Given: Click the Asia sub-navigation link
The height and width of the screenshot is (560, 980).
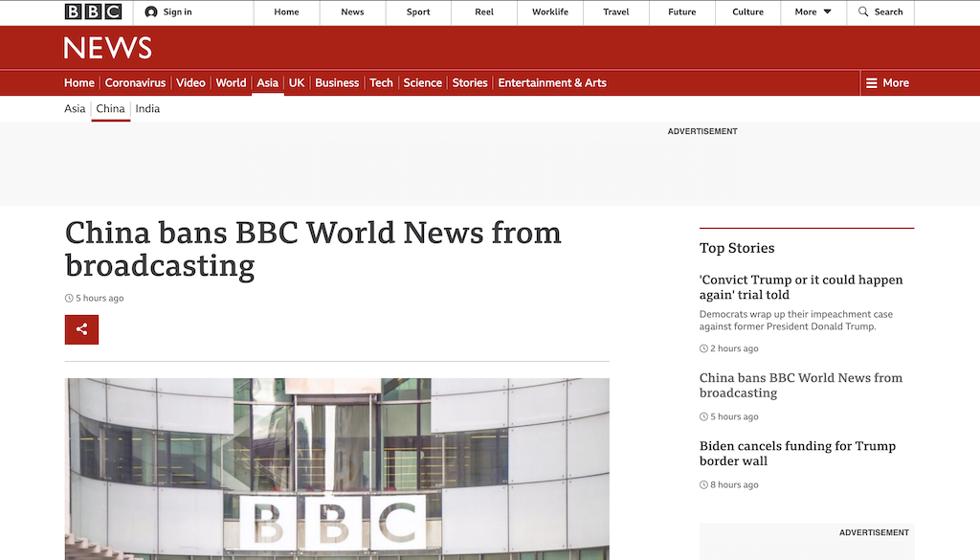Looking at the screenshot, I should (x=75, y=109).
